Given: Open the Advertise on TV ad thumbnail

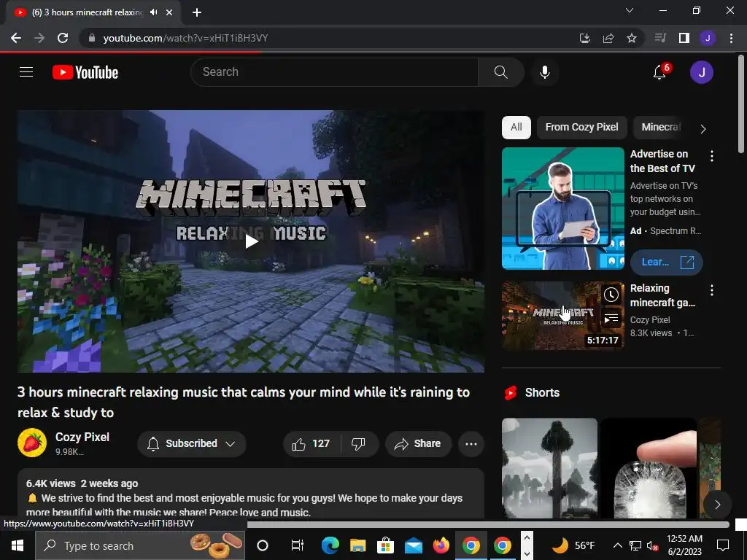Looking at the screenshot, I should 562,209.
